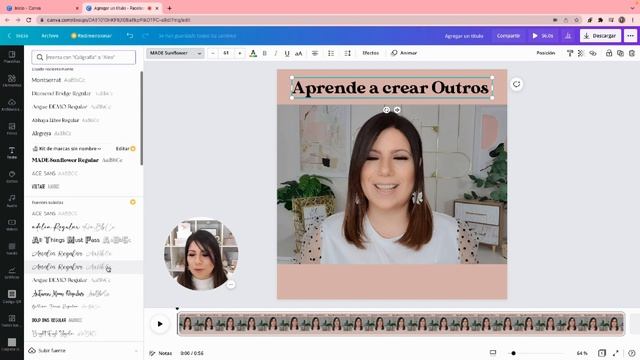Switch to the Inicio - Canva browser tab
The height and width of the screenshot is (360, 640).
41,8
